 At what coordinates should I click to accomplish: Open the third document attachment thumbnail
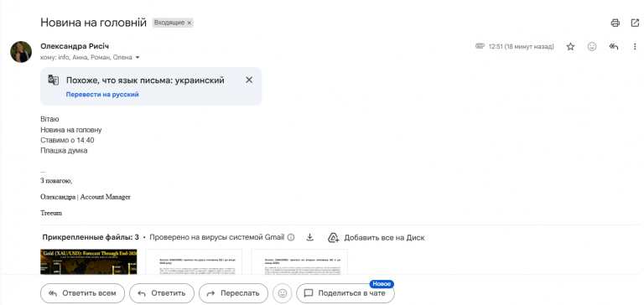[299, 261]
